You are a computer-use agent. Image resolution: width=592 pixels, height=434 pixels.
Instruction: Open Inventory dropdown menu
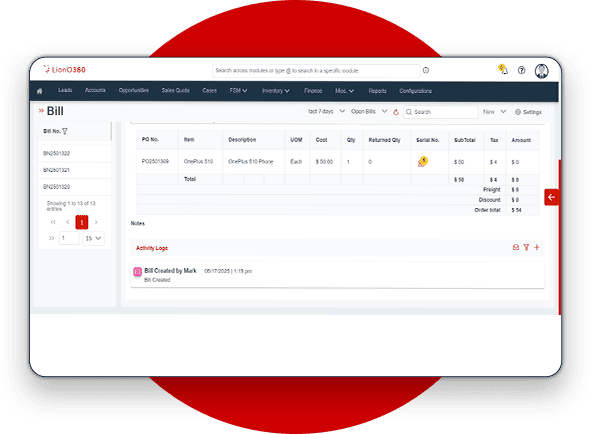pyautogui.click(x=276, y=91)
